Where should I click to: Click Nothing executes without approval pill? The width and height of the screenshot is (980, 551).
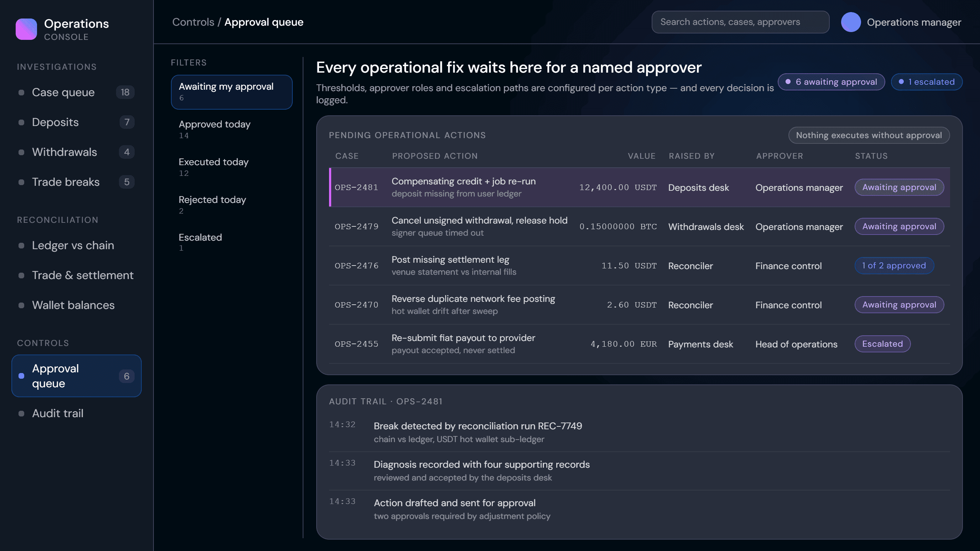coord(869,135)
